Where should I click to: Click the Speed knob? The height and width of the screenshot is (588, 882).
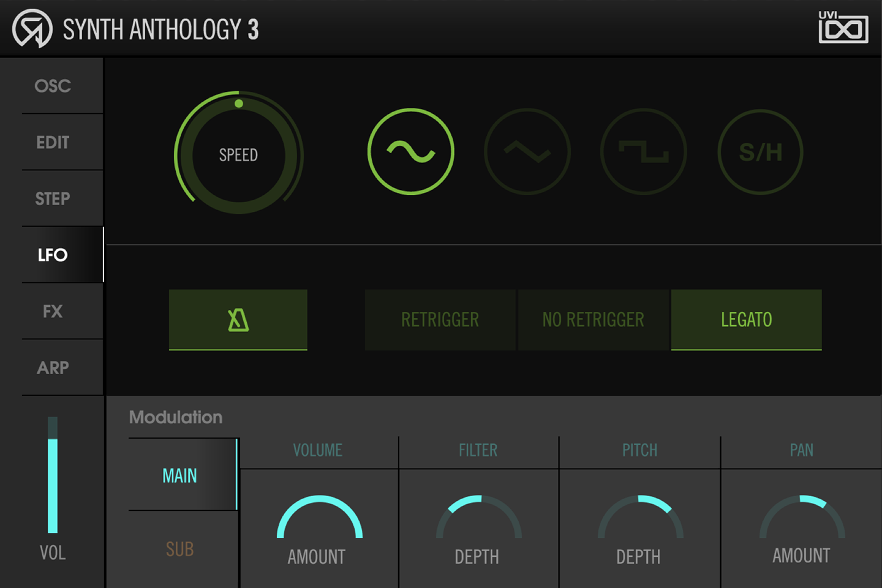(x=238, y=154)
